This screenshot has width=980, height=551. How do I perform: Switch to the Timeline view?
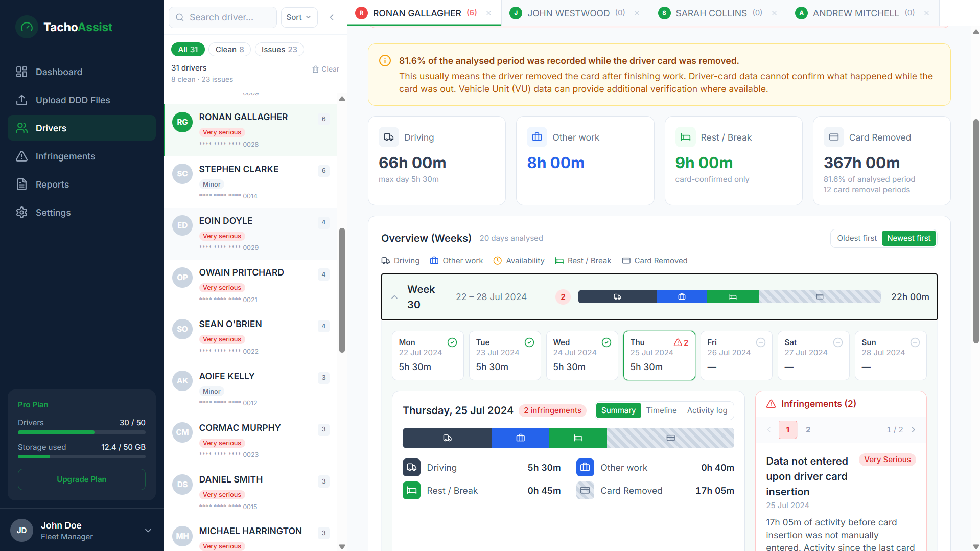[x=661, y=410]
